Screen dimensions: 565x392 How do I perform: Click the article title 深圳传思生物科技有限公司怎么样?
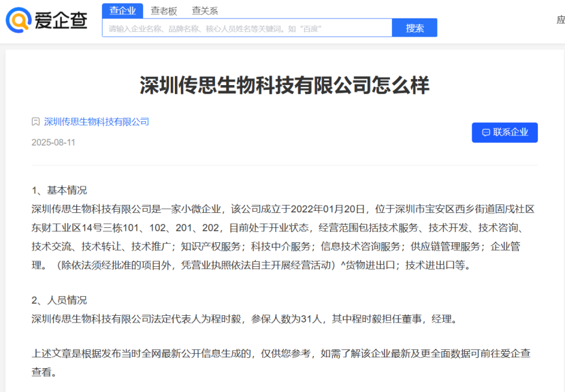point(285,85)
